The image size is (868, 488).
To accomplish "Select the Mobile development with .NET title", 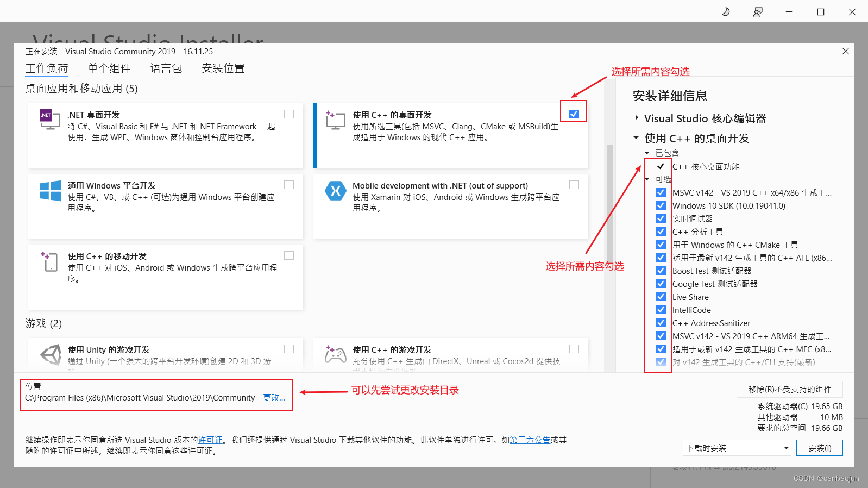I will click(x=440, y=186).
